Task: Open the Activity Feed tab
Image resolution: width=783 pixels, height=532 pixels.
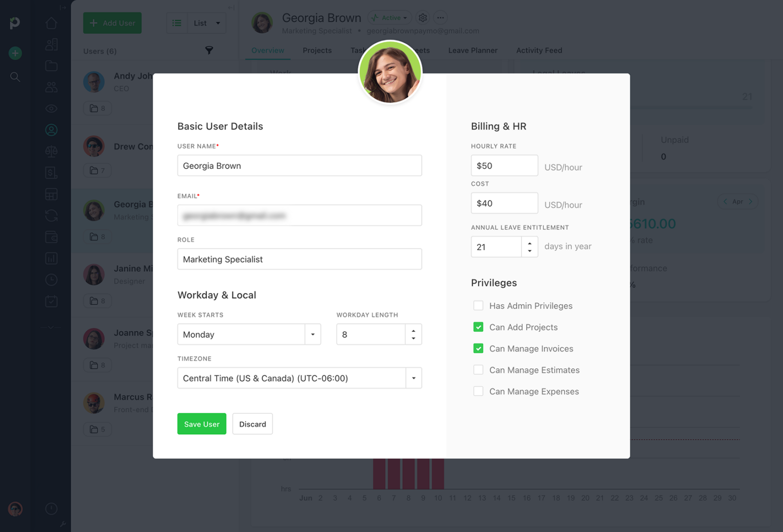Action: pyautogui.click(x=539, y=50)
